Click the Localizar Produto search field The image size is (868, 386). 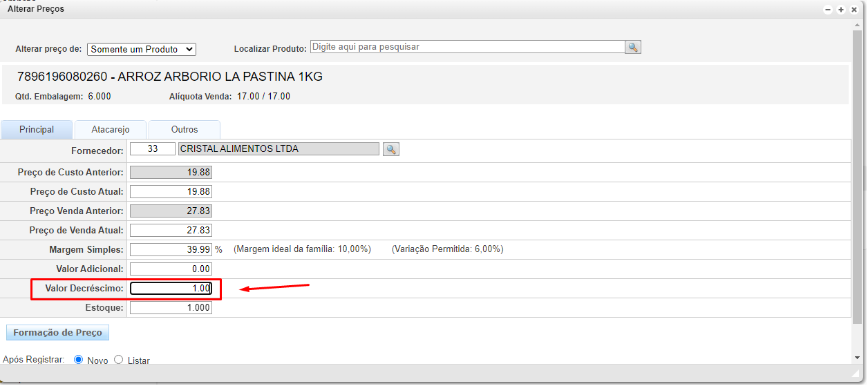(x=467, y=47)
